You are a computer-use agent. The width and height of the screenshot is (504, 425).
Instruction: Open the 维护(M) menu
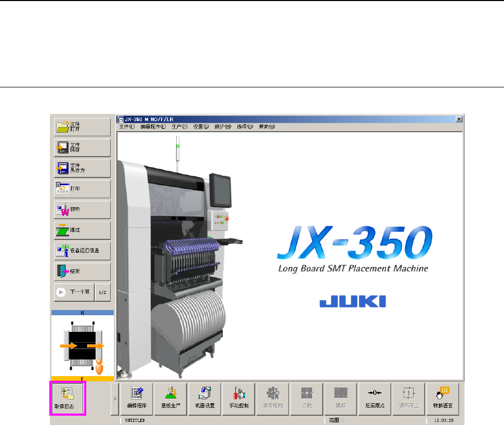coord(223,127)
